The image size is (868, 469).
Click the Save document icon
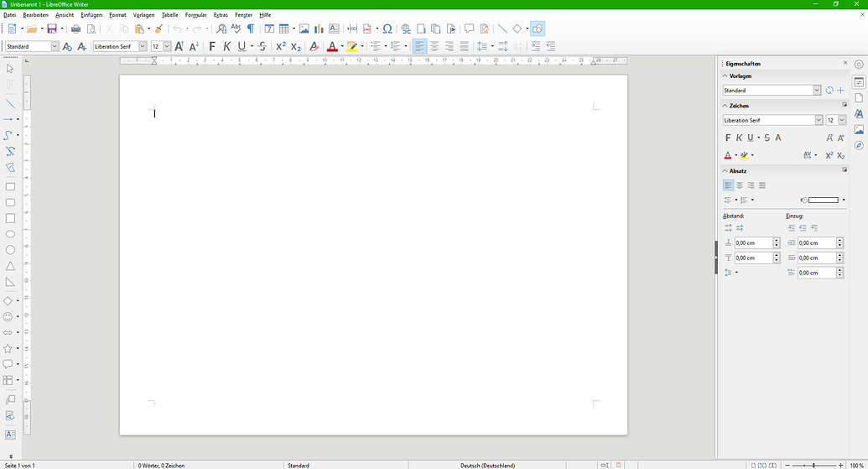(52, 29)
